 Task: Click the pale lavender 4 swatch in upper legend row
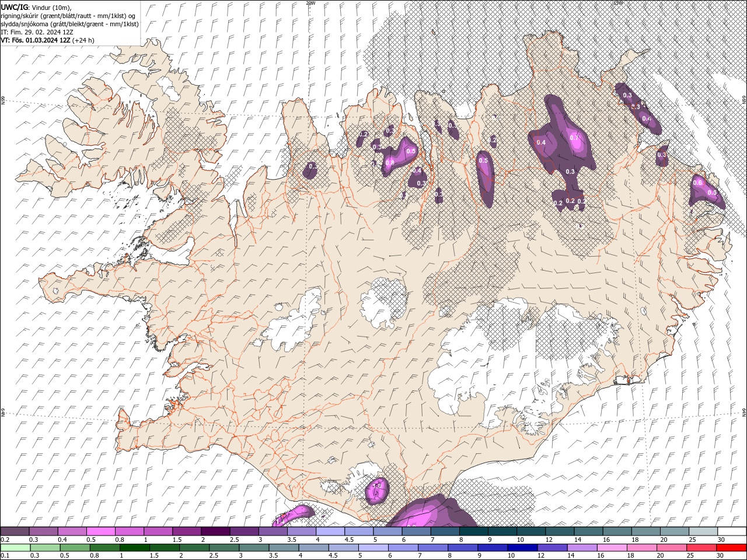click(330, 531)
